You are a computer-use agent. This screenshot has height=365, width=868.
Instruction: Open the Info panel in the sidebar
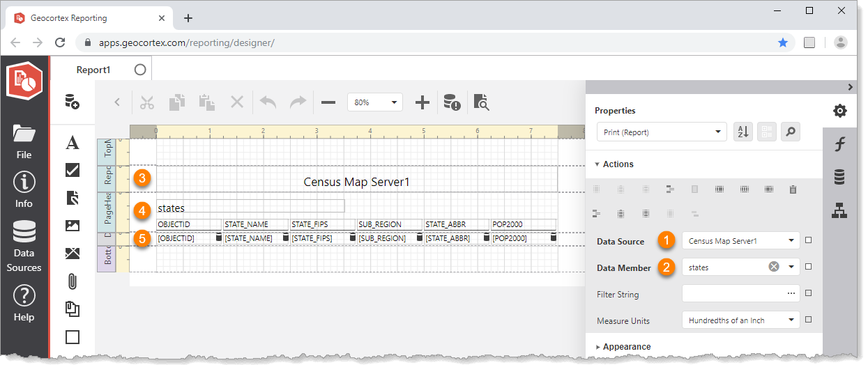click(x=24, y=189)
